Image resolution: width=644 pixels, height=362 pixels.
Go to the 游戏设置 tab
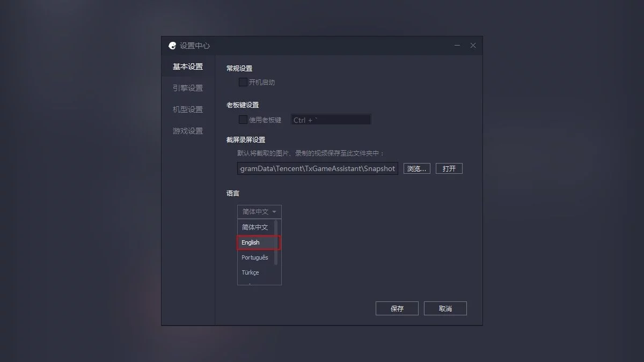click(188, 131)
